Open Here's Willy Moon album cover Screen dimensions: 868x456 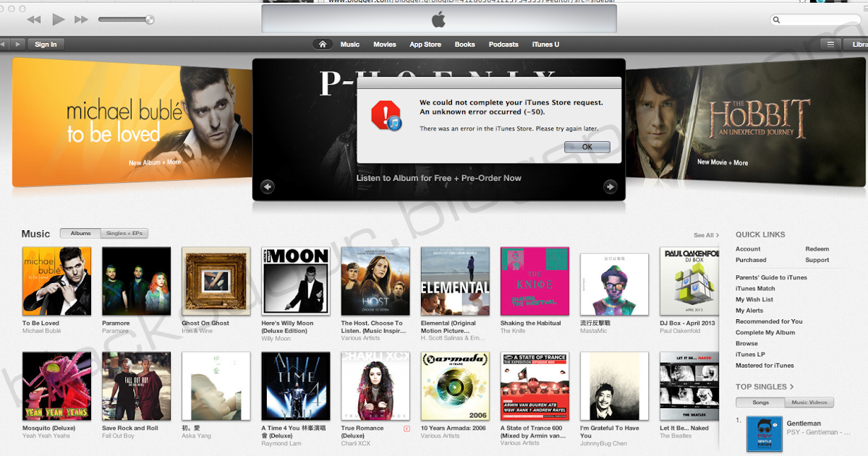(x=295, y=282)
